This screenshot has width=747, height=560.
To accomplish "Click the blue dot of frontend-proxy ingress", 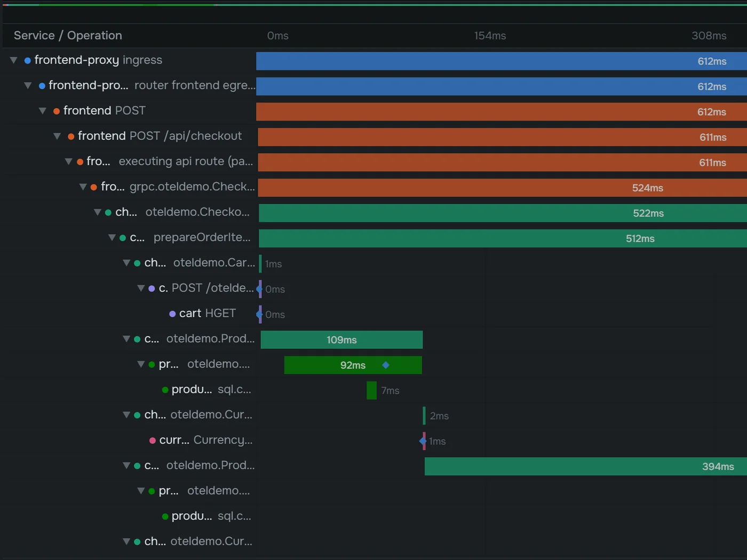I will click(27, 60).
